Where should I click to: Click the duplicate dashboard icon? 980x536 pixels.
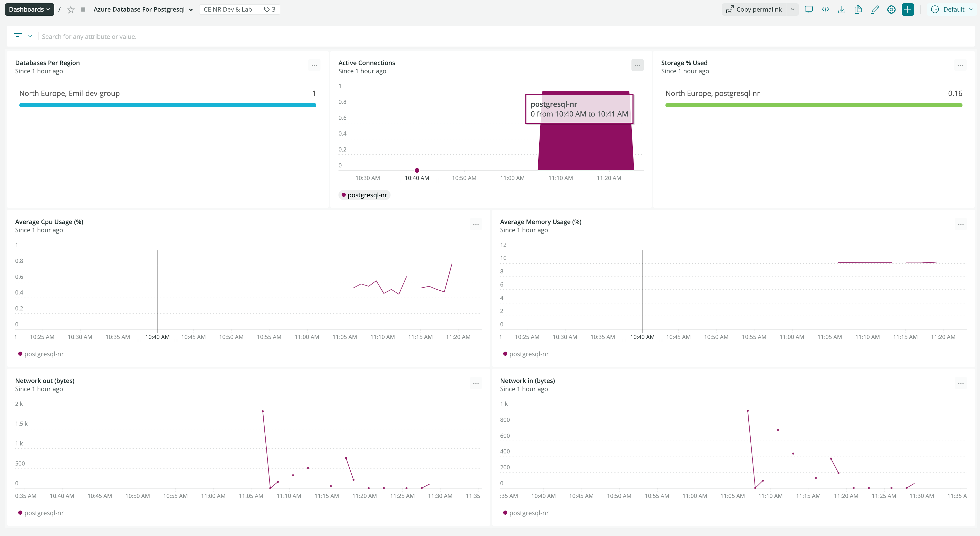[x=858, y=10]
